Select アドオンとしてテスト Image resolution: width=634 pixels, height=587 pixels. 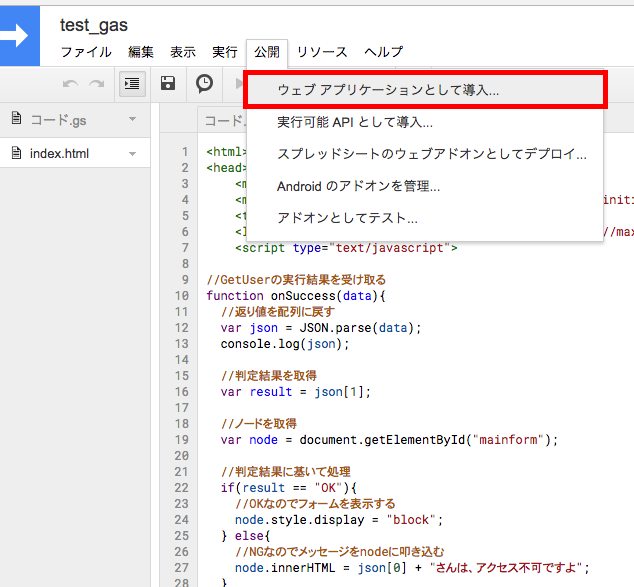pos(425,218)
